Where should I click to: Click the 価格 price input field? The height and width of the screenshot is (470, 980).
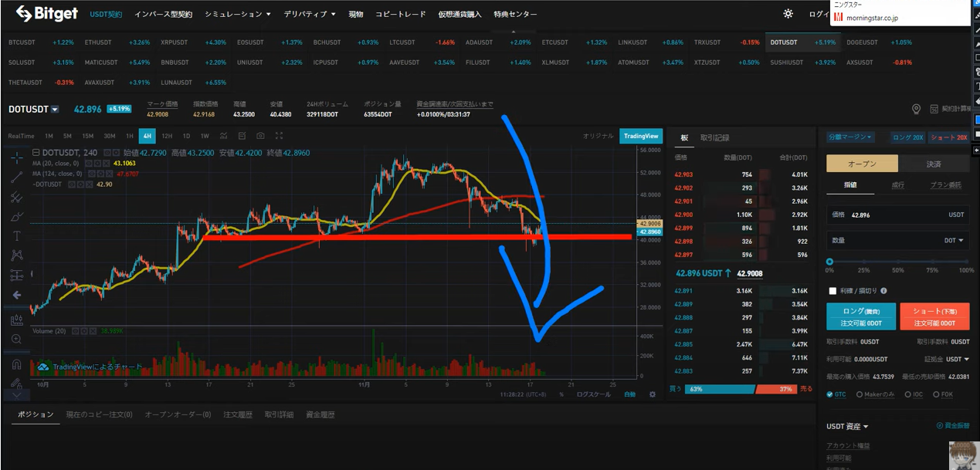[897, 215]
